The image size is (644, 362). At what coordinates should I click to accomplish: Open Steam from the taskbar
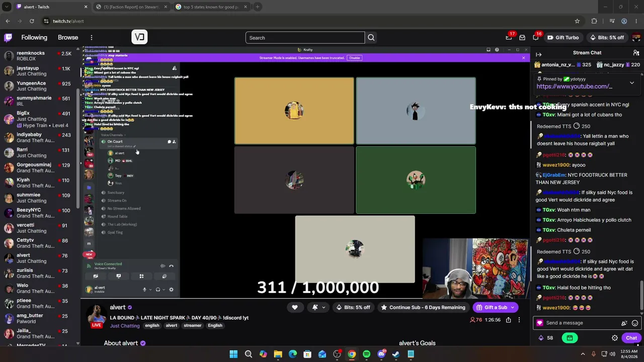[396, 354]
